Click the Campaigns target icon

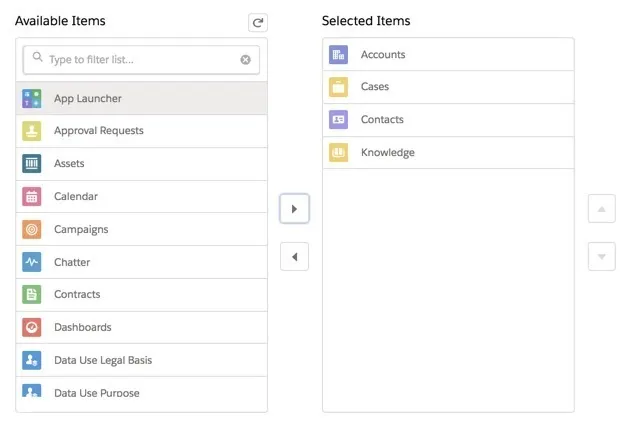tap(32, 229)
